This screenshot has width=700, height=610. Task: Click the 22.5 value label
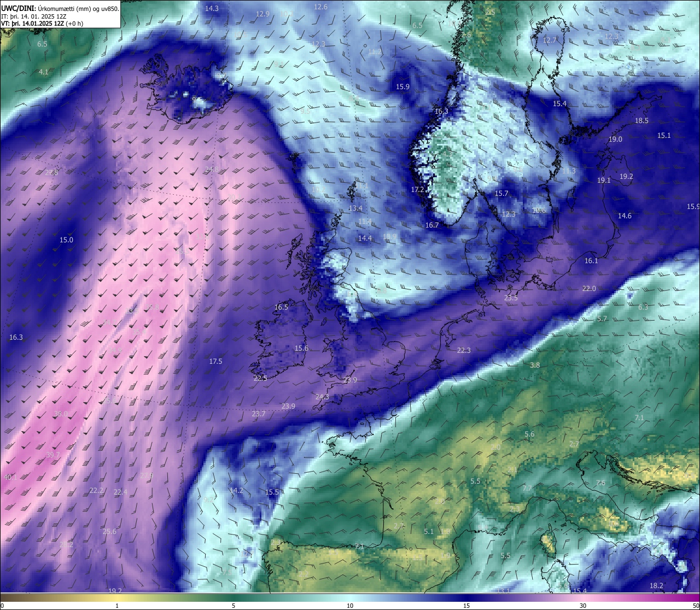point(260,378)
